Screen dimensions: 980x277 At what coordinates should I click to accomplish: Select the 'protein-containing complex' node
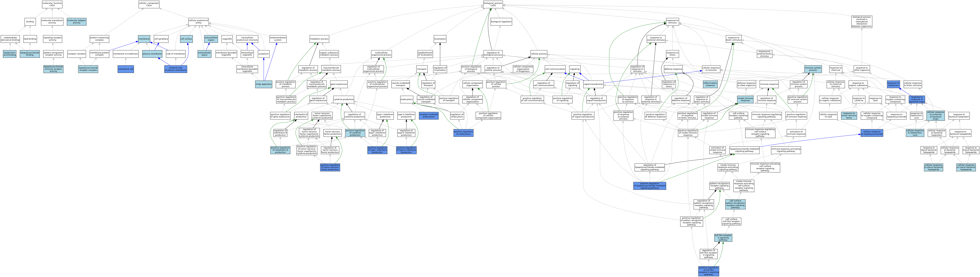pyautogui.click(x=99, y=39)
